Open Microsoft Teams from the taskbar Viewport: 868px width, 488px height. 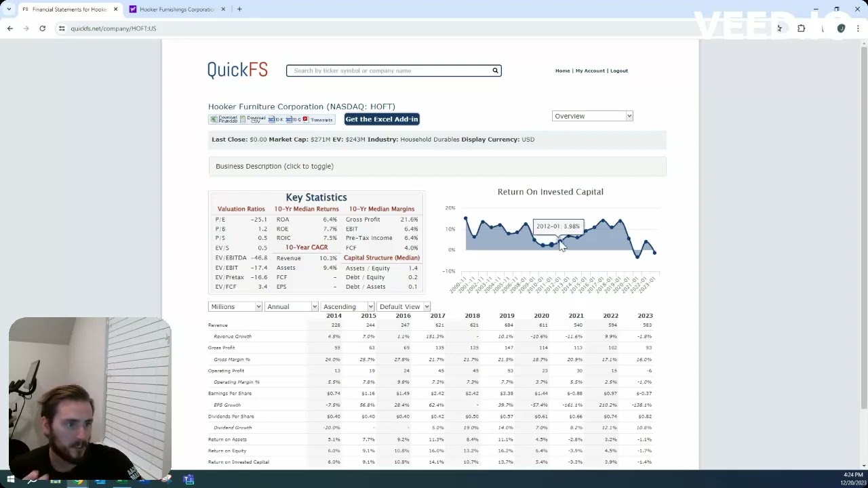(189, 480)
